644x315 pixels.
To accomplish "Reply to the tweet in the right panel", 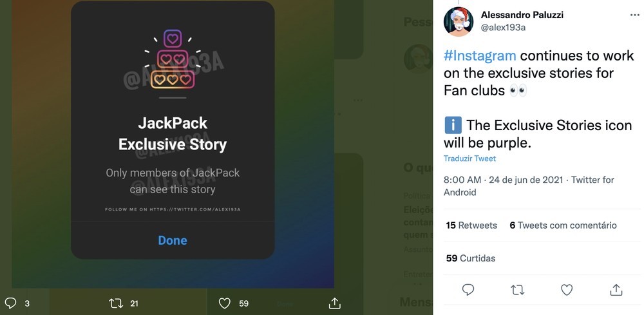I will pyautogui.click(x=468, y=290).
